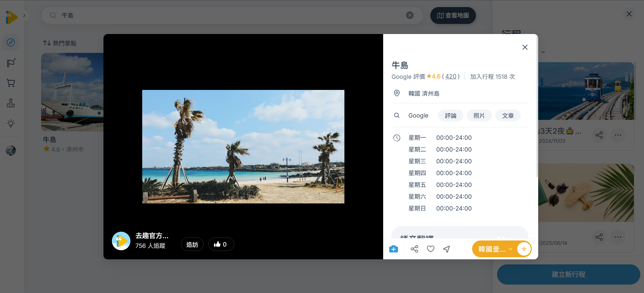The image size is (644, 293).
Task: Share the itinerary dated 2025/06/14
Action: click(x=599, y=237)
